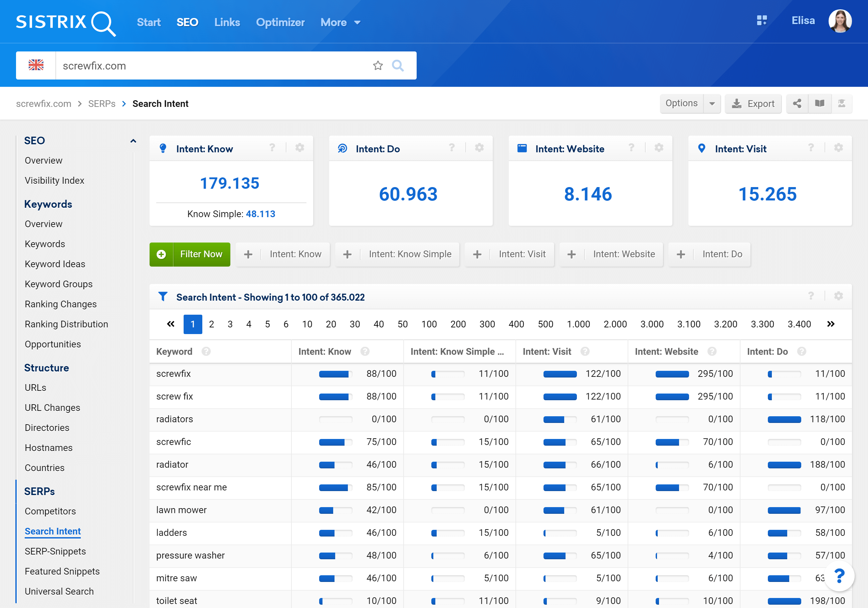The width and height of the screenshot is (868, 608).
Task: Click Elisa's profile avatar
Action: [x=840, y=21]
